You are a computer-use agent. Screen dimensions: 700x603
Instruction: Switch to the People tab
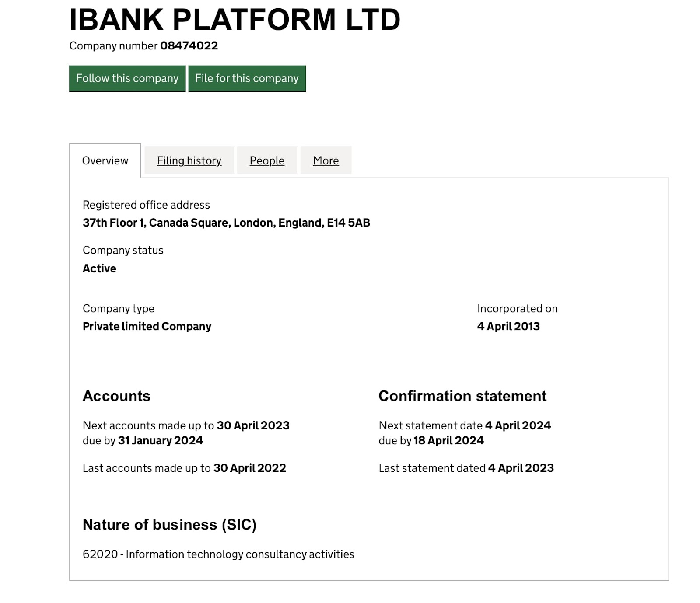(x=267, y=160)
